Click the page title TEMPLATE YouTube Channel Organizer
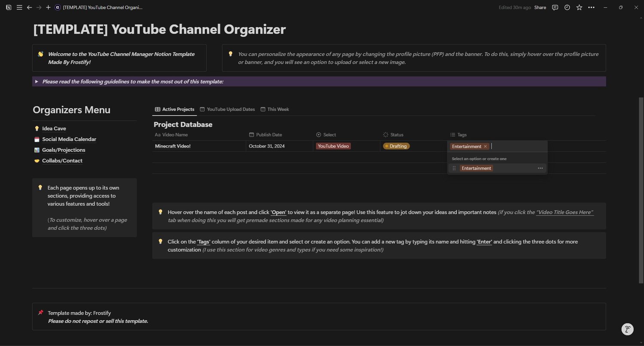 (x=159, y=29)
